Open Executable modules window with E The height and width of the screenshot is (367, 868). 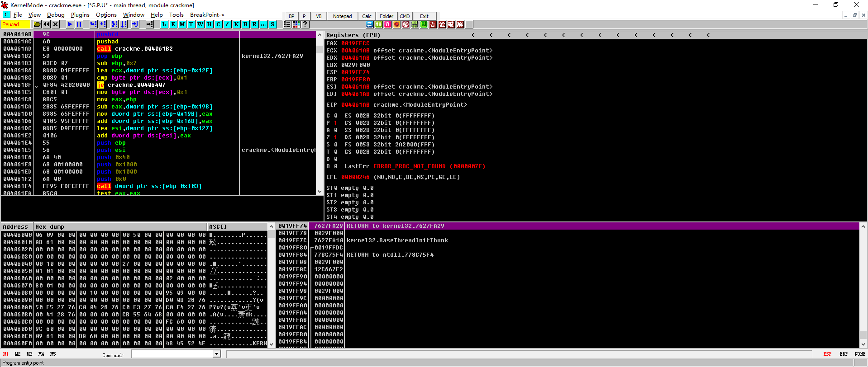[x=173, y=24]
